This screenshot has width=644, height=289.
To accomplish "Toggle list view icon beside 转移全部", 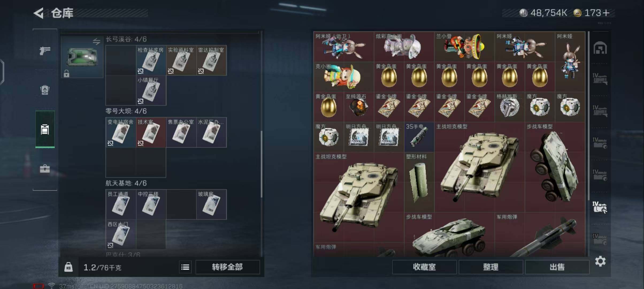I will pos(185,267).
